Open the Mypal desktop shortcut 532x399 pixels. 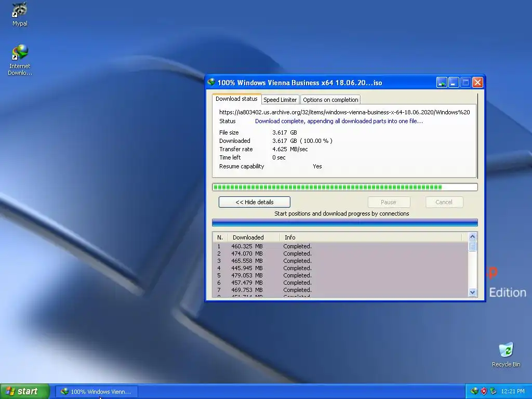click(20, 14)
